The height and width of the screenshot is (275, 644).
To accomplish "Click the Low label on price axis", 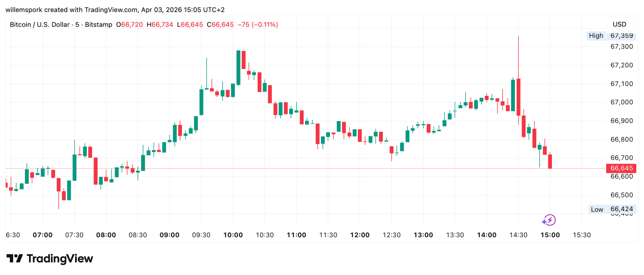I will click(x=597, y=209).
